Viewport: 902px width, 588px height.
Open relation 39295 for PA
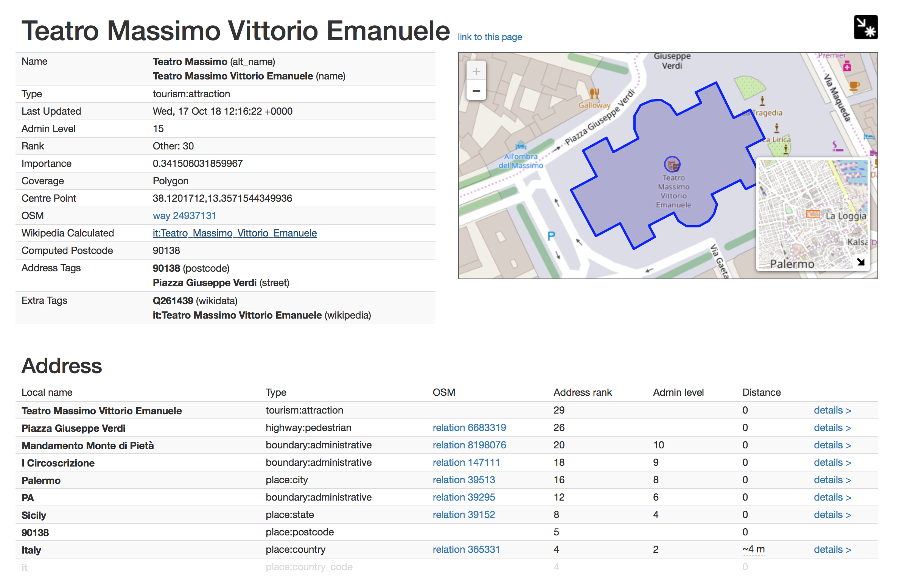coord(463,498)
